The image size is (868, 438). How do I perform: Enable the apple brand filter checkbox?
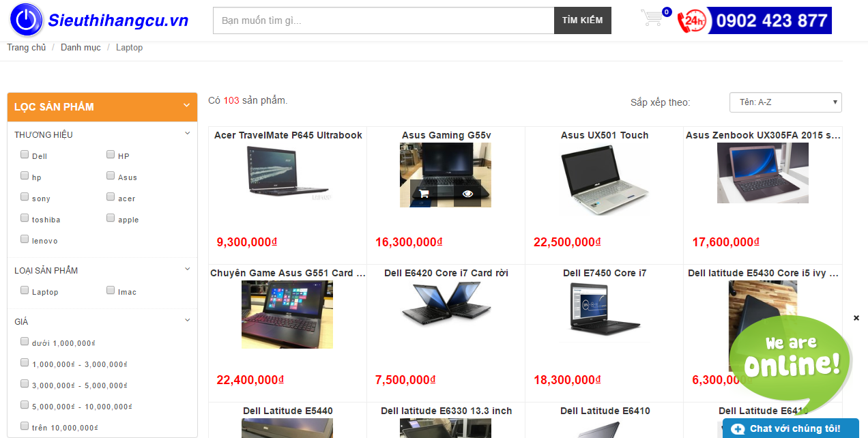[x=111, y=218]
